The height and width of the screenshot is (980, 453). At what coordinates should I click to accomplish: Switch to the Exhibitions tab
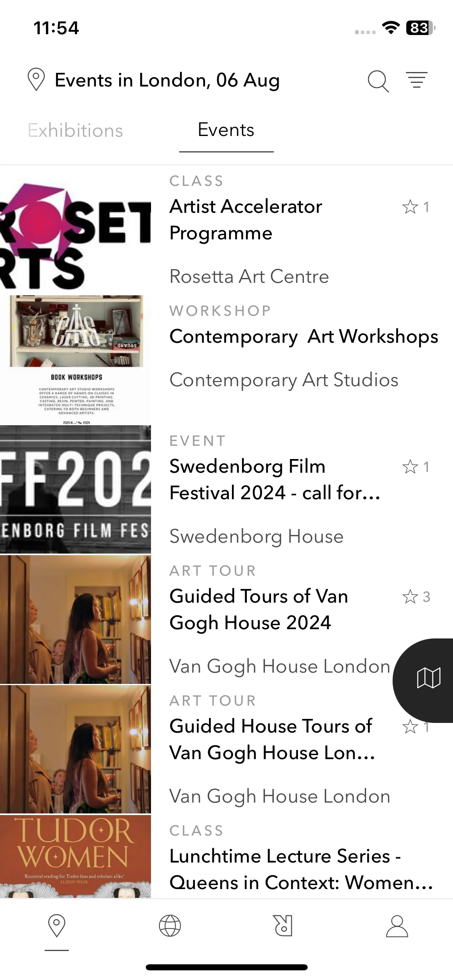[75, 131]
